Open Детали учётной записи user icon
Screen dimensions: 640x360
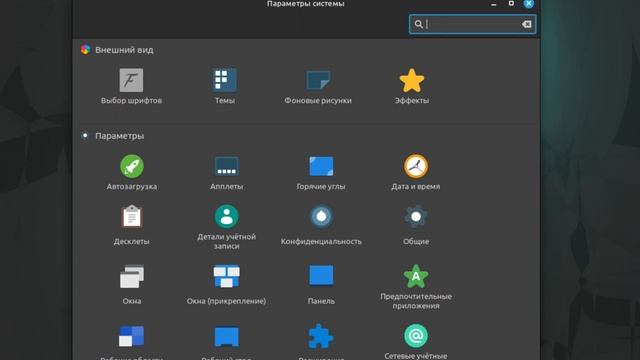[x=226, y=216]
